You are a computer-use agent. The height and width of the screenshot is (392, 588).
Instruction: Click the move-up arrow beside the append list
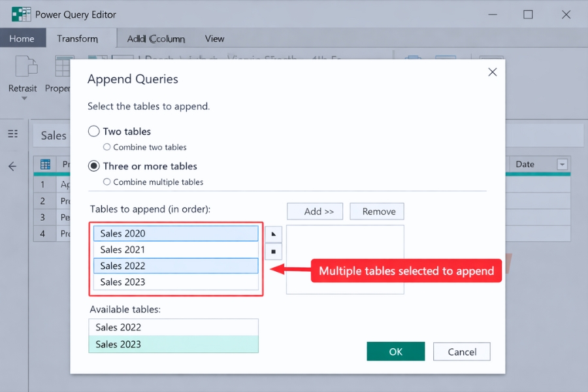(x=273, y=233)
